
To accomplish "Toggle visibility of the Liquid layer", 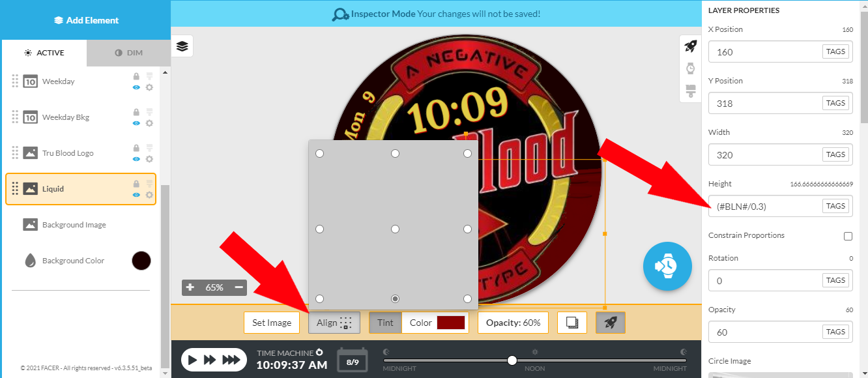I will 136,195.
